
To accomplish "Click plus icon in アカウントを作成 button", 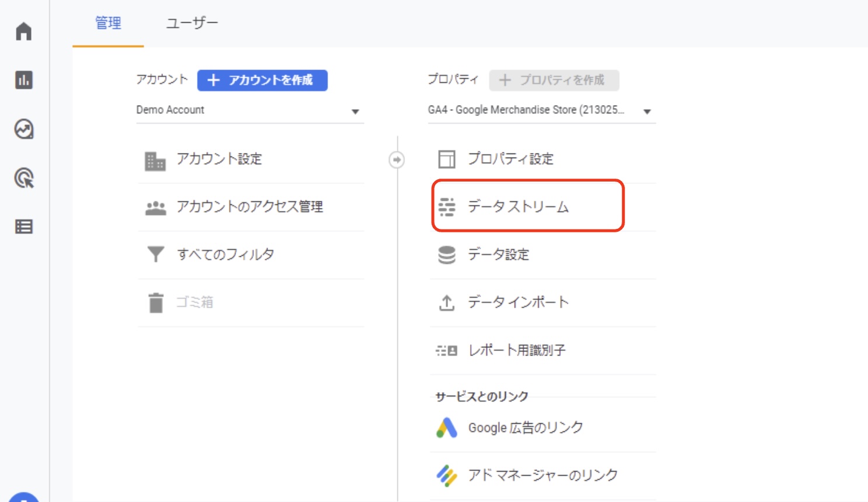I will click(x=213, y=80).
